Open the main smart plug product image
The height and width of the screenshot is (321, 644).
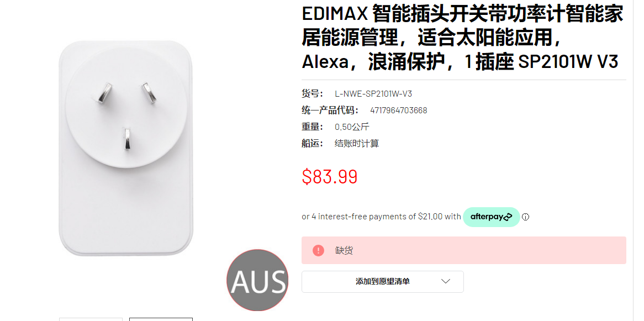coord(126,148)
